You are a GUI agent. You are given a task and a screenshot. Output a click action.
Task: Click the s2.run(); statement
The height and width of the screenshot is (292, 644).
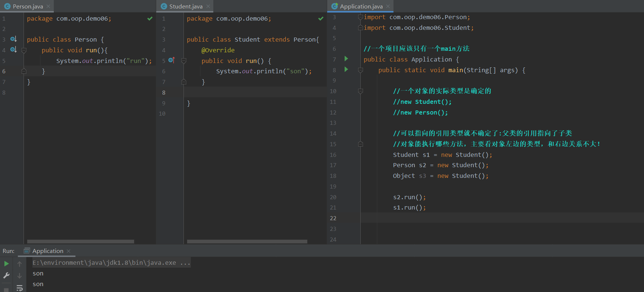tap(409, 197)
